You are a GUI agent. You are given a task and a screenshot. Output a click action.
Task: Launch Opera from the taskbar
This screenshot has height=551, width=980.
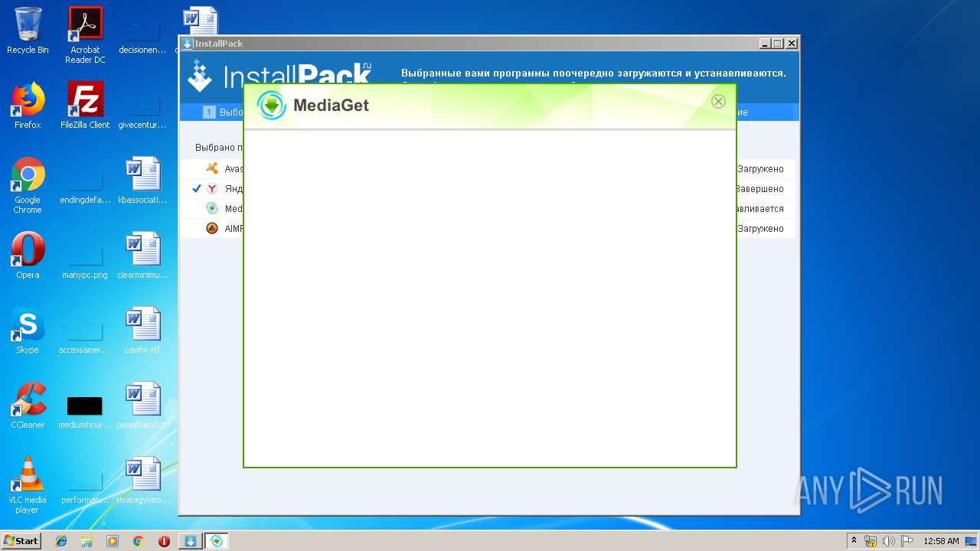click(x=164, y=541)
